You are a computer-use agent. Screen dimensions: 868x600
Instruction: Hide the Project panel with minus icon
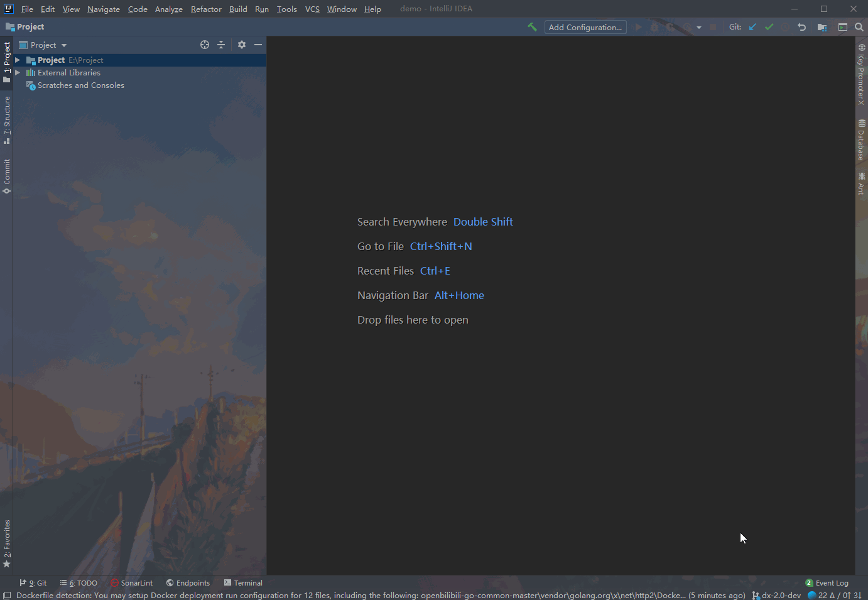258,45
